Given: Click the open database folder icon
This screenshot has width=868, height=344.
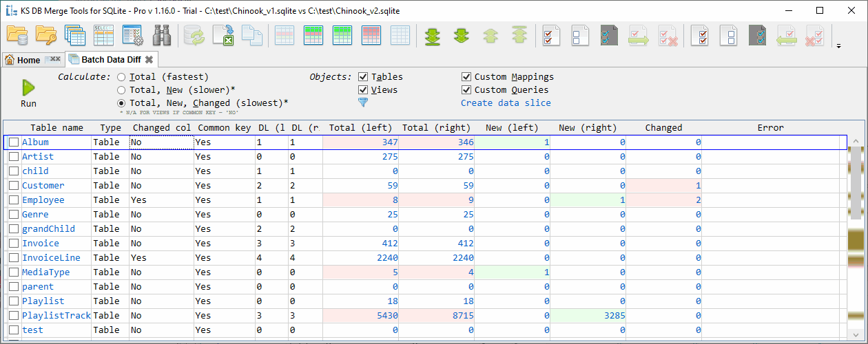Looking at the screenshot, I should [17, 35].
